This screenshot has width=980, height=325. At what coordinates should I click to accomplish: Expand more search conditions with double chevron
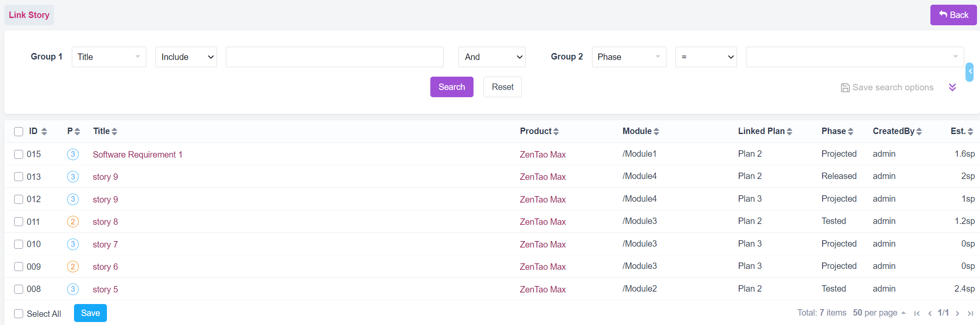(x=952, y=87)
